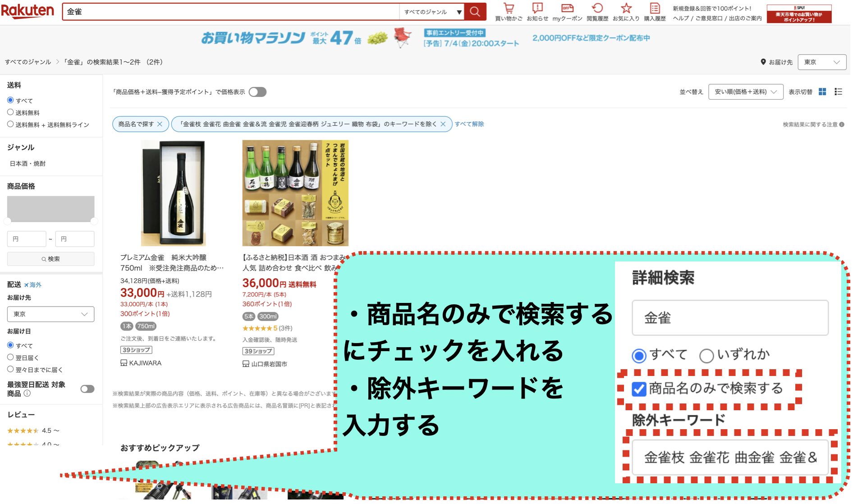Open the 安い順(価格+送料) sort dropdown
Viewport: 853px width, 504px height.
coord(746,92)
